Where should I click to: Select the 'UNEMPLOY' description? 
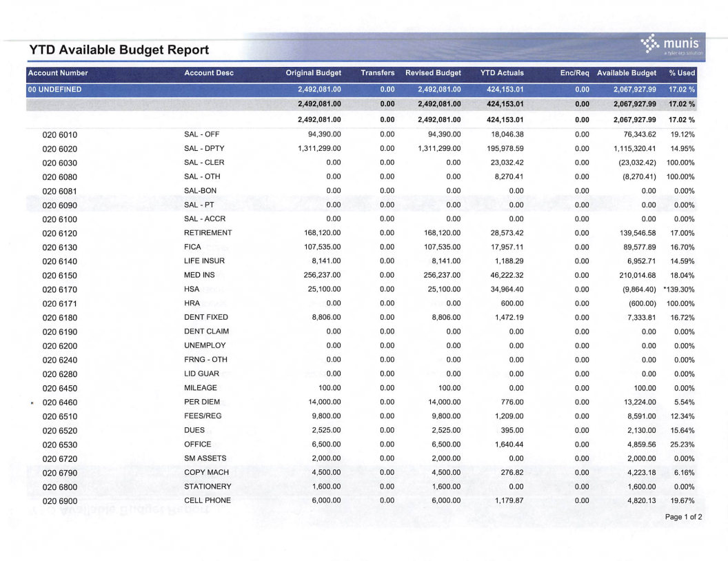[x=205, y=346]
